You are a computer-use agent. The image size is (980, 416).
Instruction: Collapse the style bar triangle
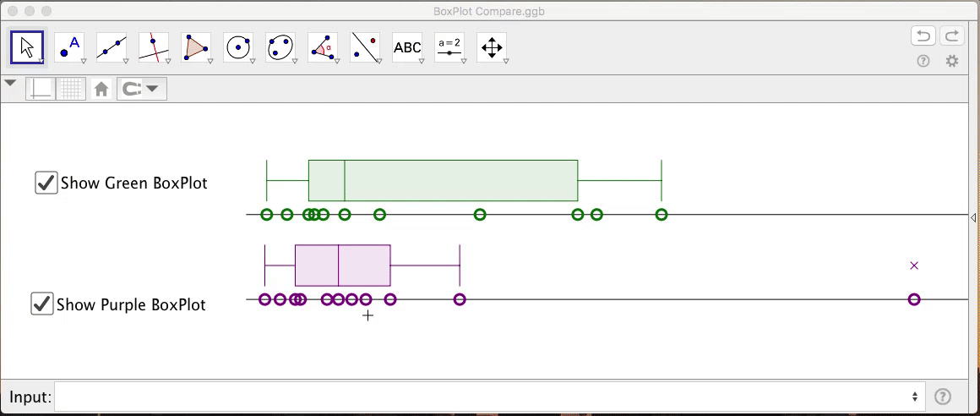[10, 83]
